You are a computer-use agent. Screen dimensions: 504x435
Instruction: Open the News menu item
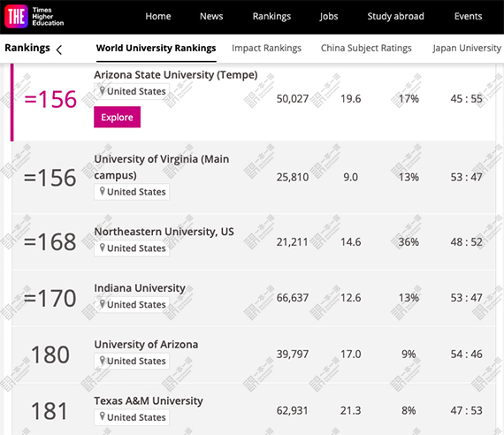point(211,17)
